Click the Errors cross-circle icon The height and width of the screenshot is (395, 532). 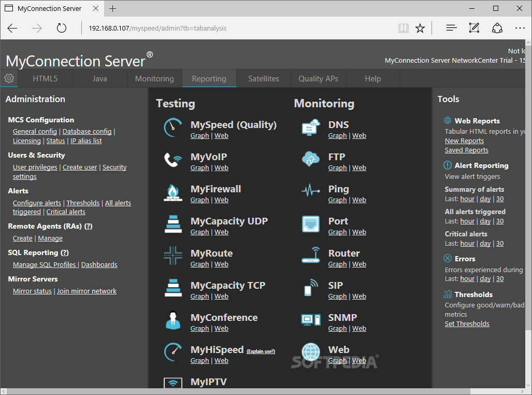pos(448,259)
